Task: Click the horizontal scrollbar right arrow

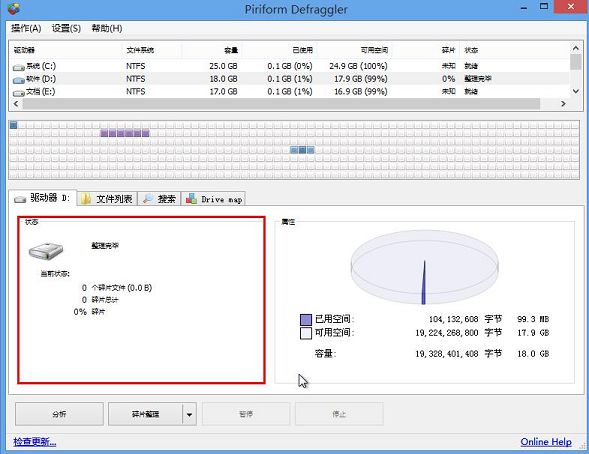Action: coord(563,104)
